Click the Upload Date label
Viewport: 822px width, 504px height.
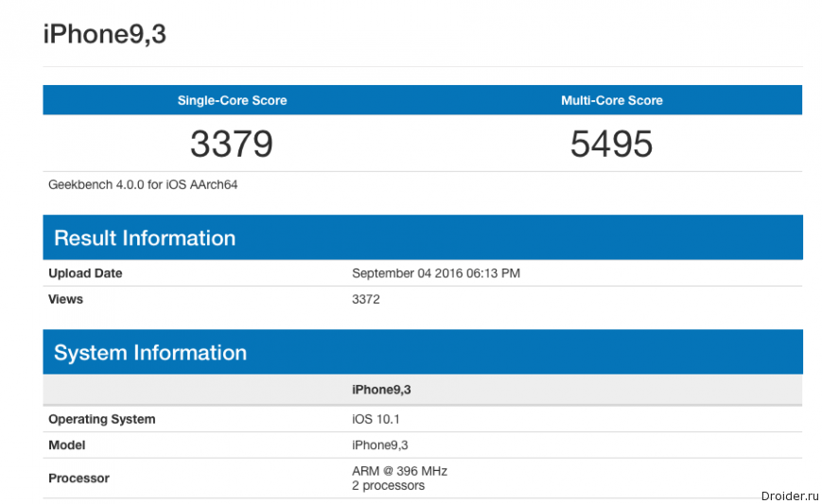pos(85,273)
